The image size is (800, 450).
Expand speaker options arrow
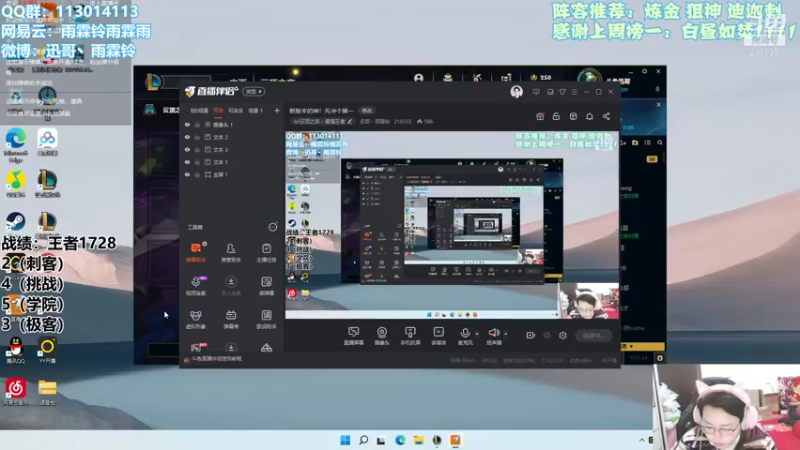[506, 334]
